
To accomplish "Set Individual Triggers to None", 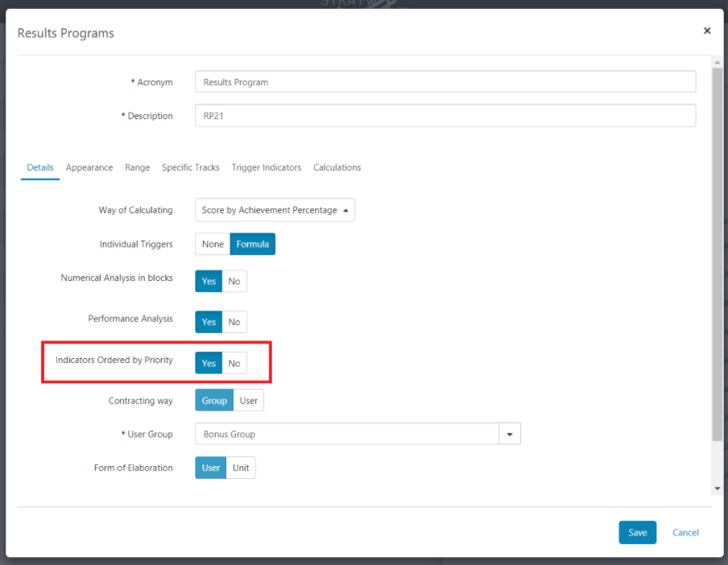I will click(213, 244).
